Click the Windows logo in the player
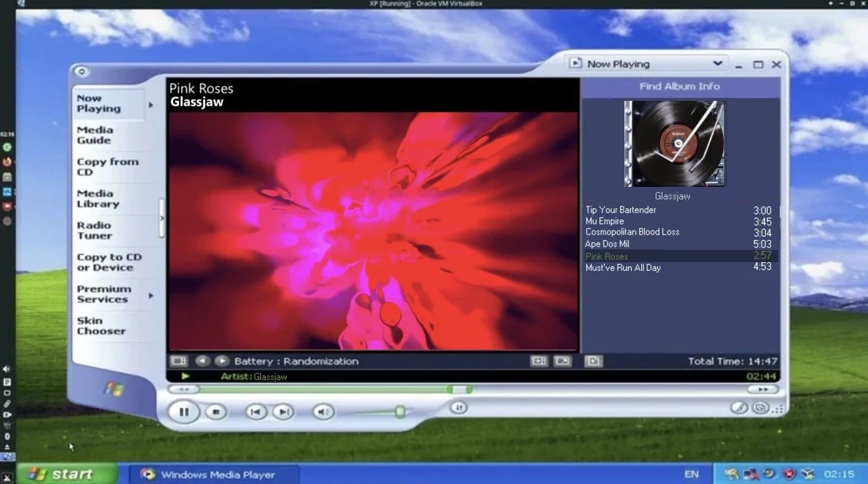Screen dimensions: 868x484 tap(114, 388)
